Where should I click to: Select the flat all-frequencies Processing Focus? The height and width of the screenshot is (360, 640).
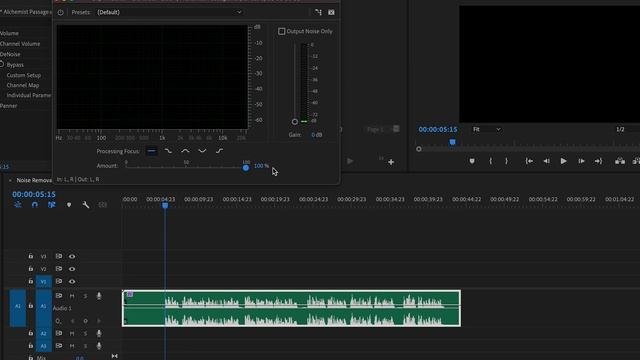(151, 151)
